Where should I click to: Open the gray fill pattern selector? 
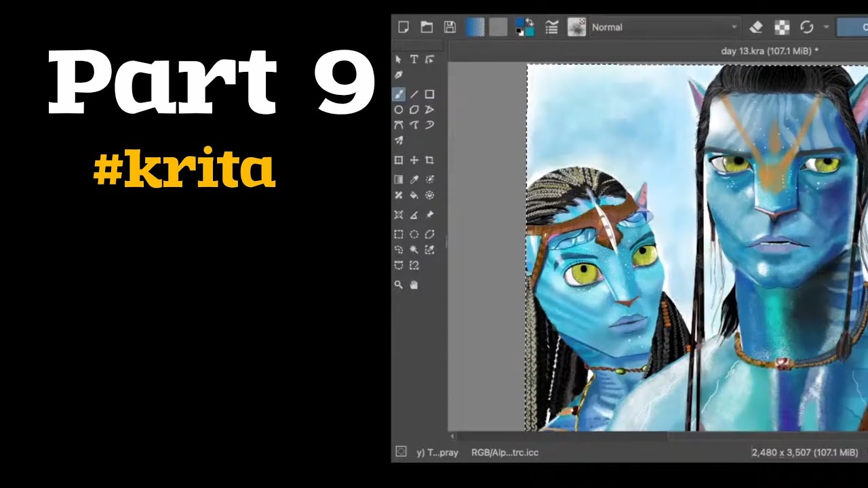click(498, 27)
